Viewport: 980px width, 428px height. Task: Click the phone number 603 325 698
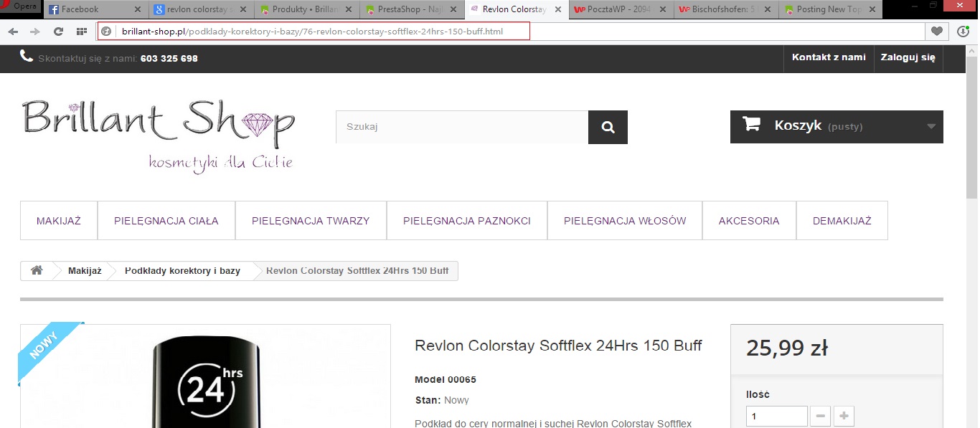pos(169,58)
